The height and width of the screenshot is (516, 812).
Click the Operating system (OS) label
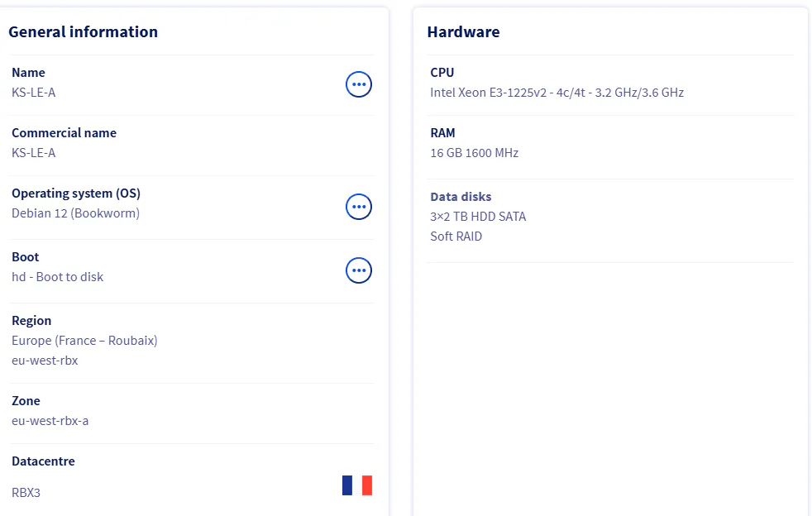tap(76, 193)
